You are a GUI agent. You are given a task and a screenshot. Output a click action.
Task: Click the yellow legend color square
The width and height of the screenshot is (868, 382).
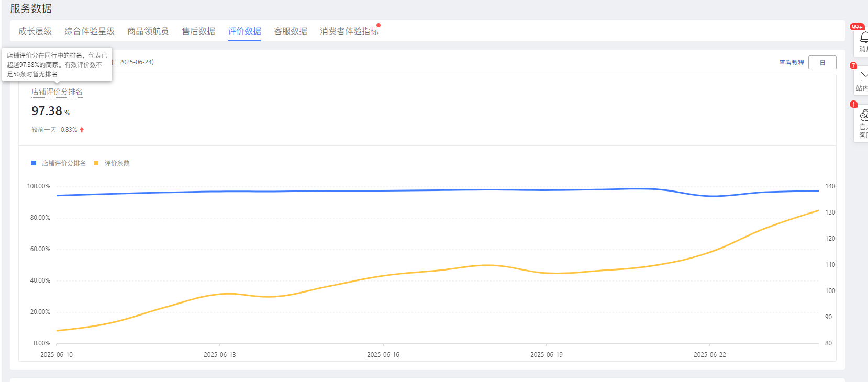pos(96,163)
